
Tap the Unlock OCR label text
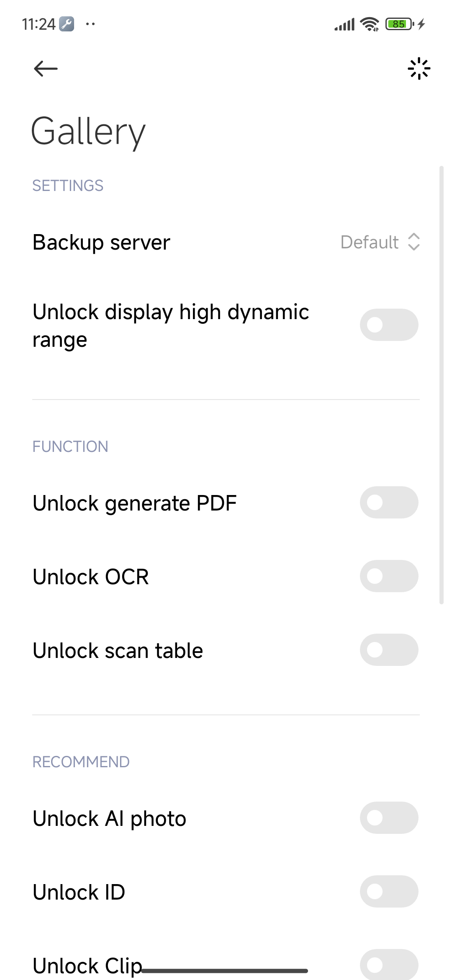91,577
